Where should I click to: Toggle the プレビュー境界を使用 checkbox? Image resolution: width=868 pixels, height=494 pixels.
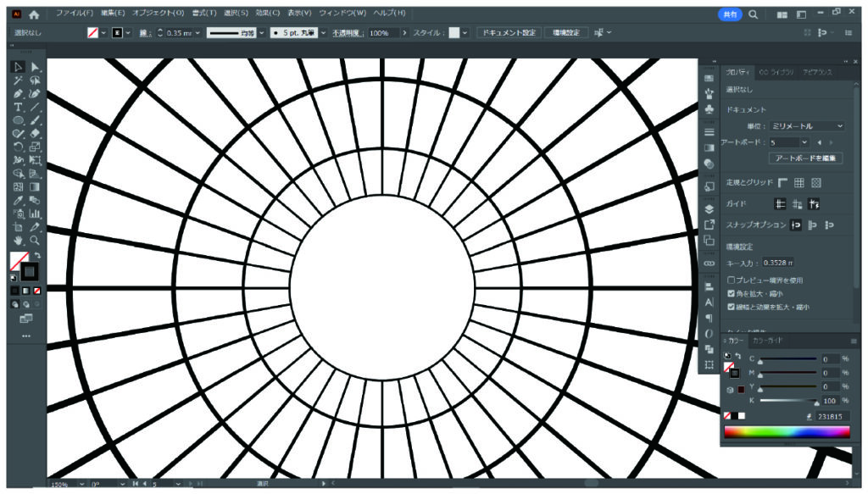[732, 280]
